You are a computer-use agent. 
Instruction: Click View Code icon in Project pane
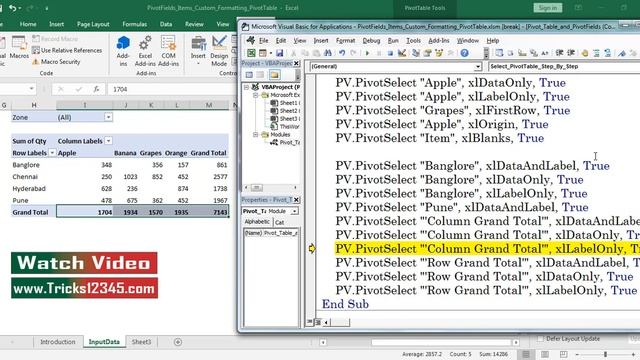[249, 75]
